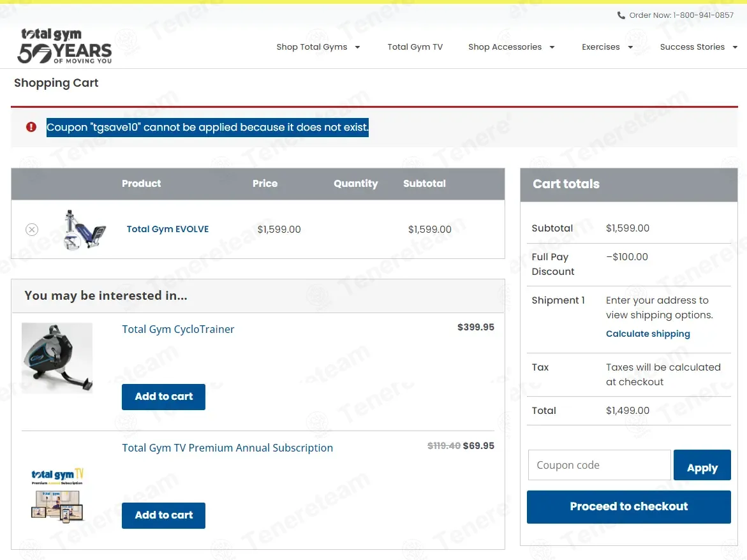Open Total Gym TV Premium Annual Subscription link
747x560 pixels.
[227, 448]
